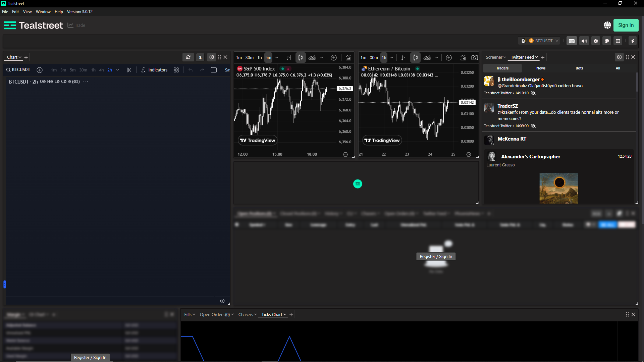Toggle visibility eye on TraderSZ tweet
644x362 pixels.
point(533,126)
